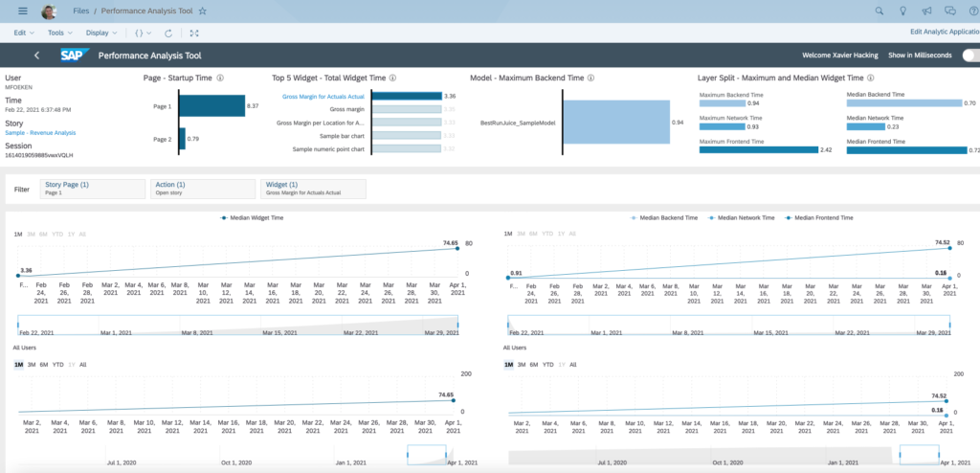Show info for Model - Maximum Backend Time

coord(590,79)
